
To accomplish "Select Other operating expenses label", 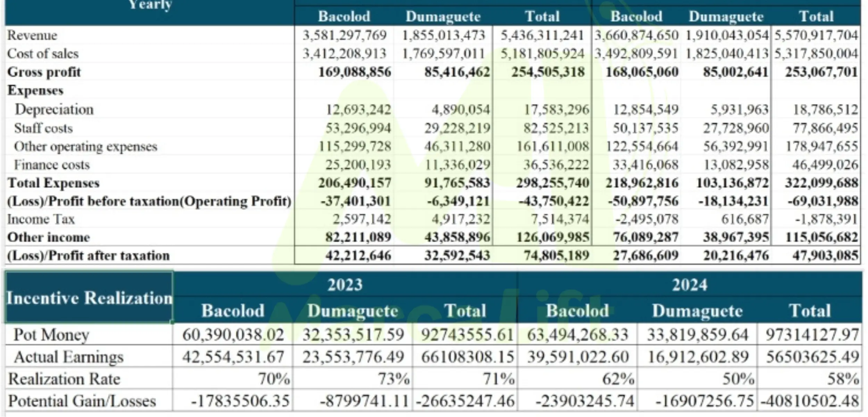I will [x=85, y=147].
